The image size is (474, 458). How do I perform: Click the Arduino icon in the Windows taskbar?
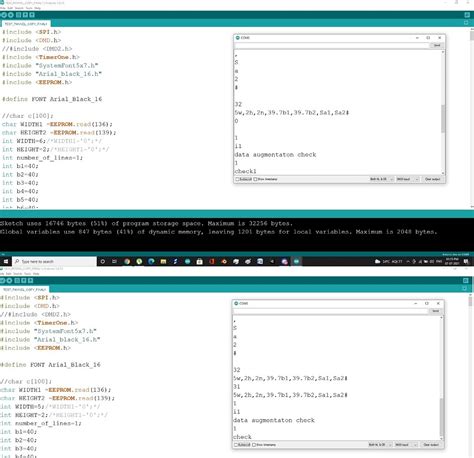point(296,262)
